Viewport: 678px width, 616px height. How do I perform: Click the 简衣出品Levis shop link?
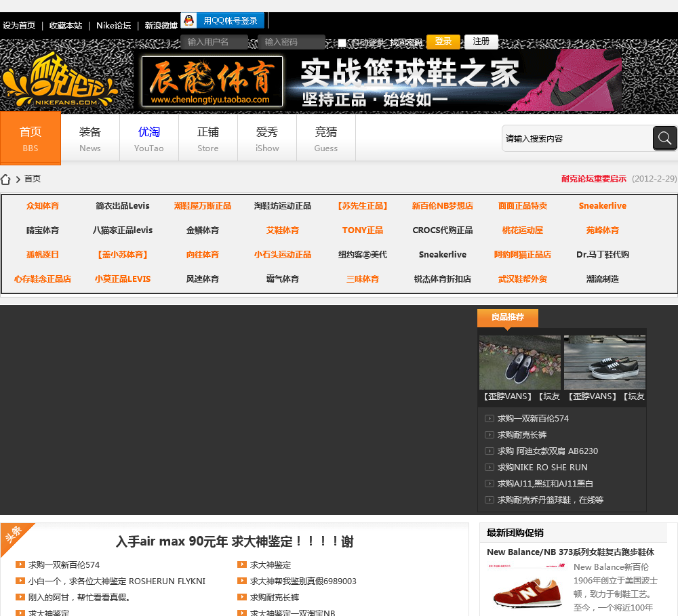[123, 206]
